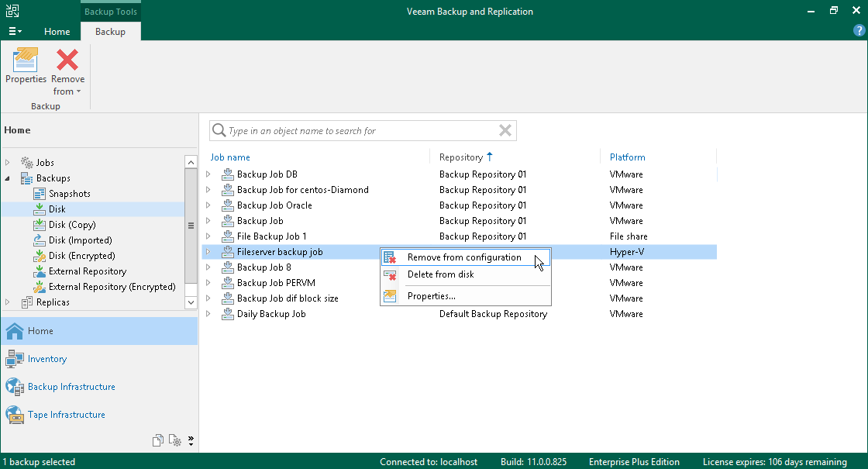Open the Files view icon at the pane bottom

[x=158, y=440]
